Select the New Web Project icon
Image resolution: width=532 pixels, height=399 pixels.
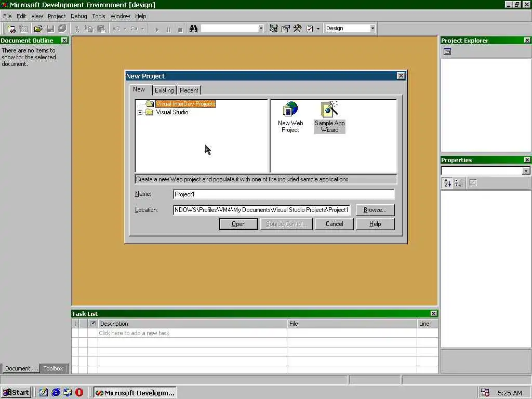coord(290,117)
